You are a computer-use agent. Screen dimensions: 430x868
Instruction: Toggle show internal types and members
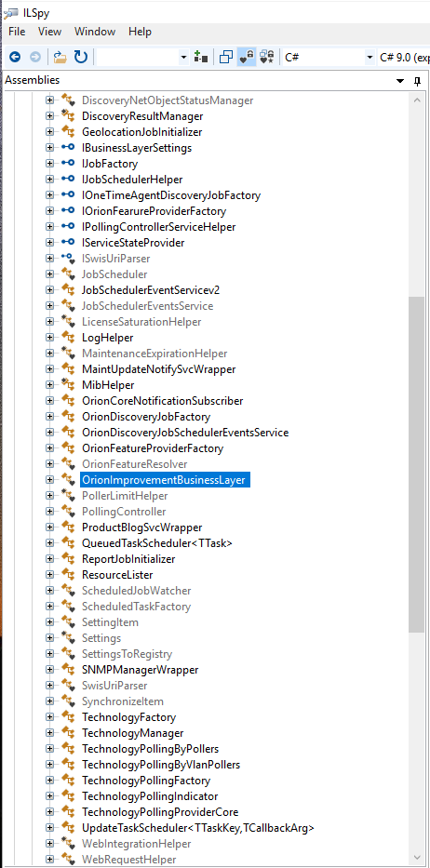pyautogui.click(x=246, y=57)
